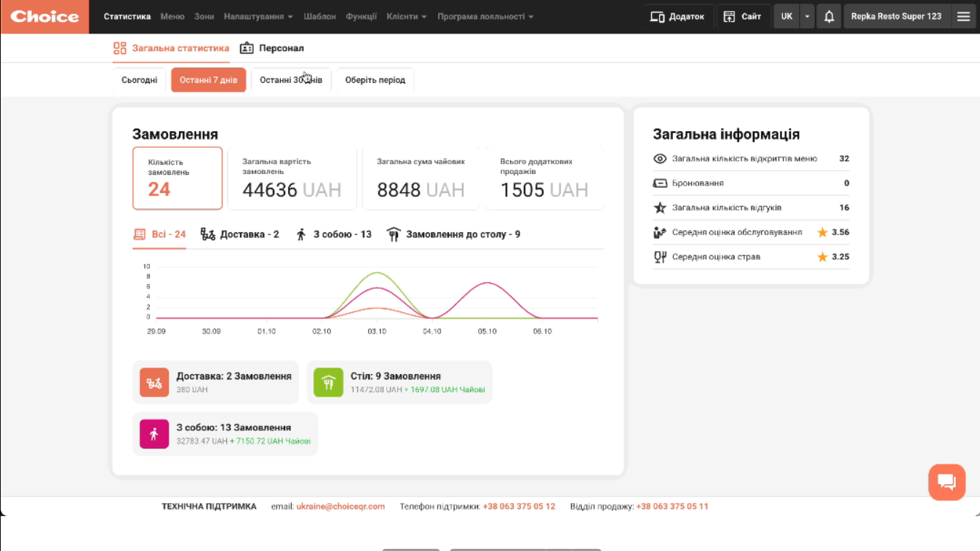Screen dimensions: 980x551
Task: Click the pink takeaway person icon
Action: click(154, 434)
